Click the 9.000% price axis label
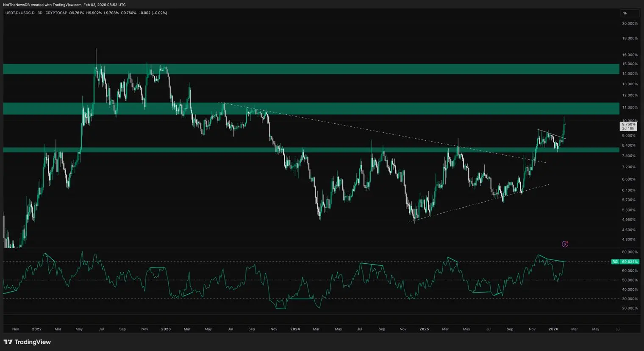644x351 pixels. pos(629,136)
